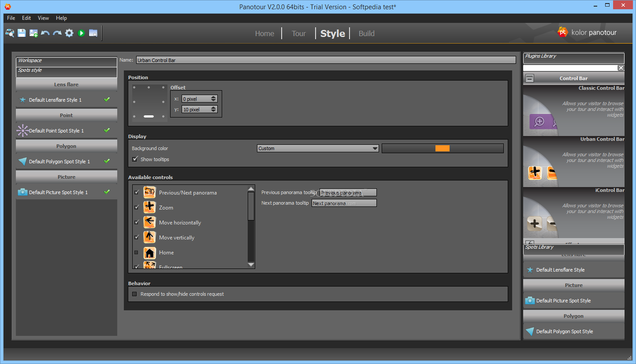Select the top-right position anchor dot
Viewport: 636px width, 364px height.
tap(164, 88)
